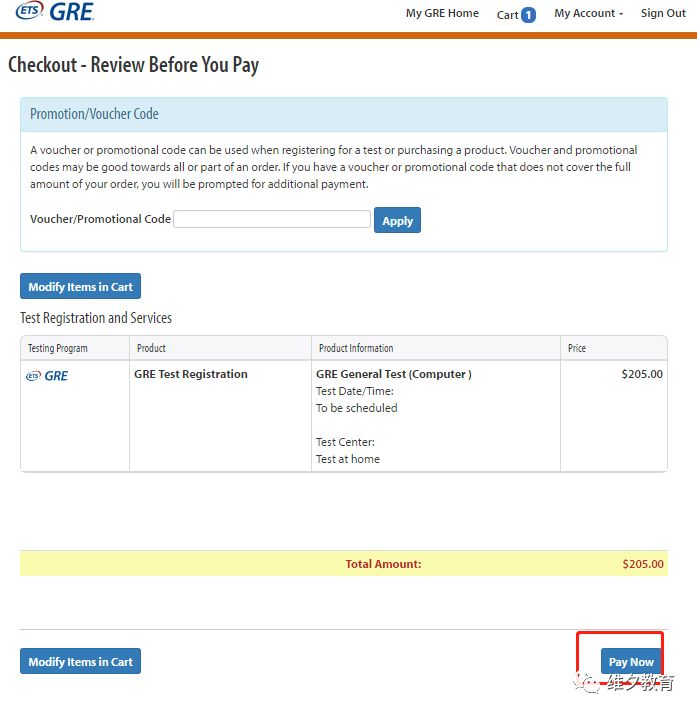This screenshot has width=697, height=714.
Task: Click the Total Amount $205.00 value
Action: pos(643,564)
